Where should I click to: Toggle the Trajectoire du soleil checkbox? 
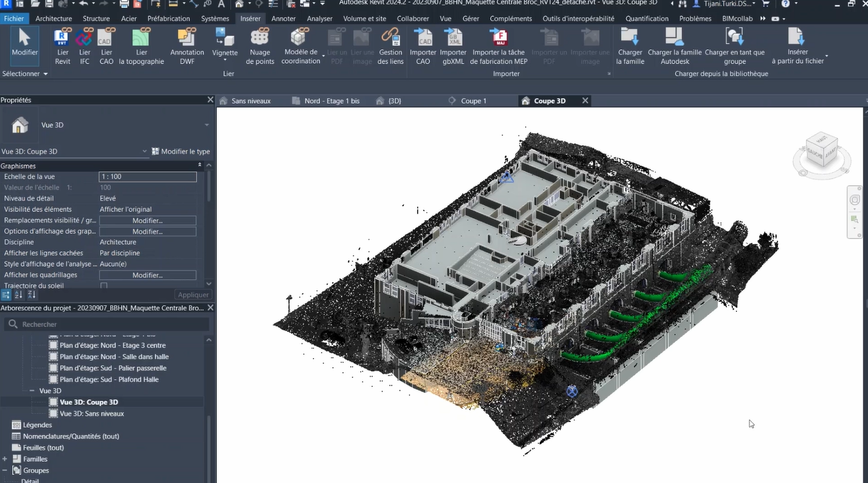[x=104, y=286]
